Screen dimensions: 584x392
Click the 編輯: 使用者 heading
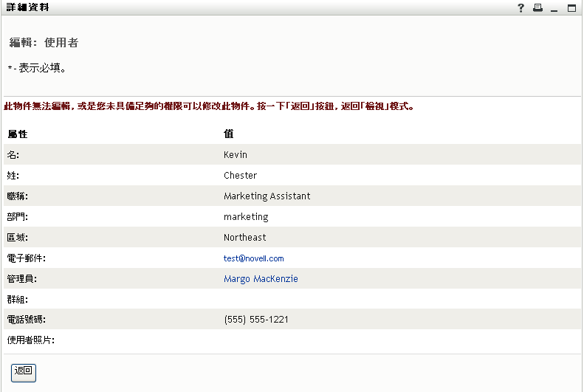pyautogui.click(x=44, y=42)
